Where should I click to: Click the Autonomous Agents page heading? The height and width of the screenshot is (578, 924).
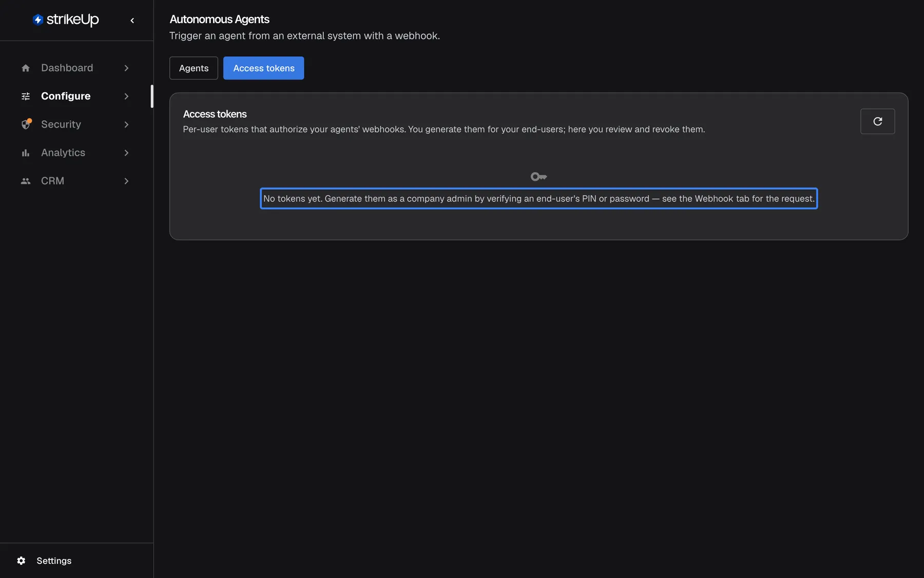(x=220, y=20)
